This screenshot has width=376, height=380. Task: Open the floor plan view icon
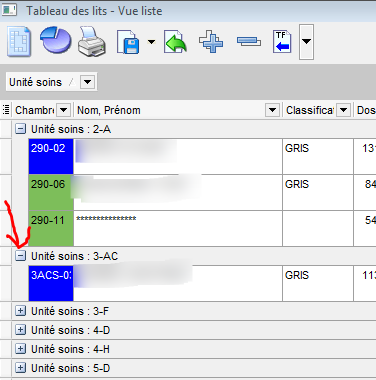tap(19, 42)
